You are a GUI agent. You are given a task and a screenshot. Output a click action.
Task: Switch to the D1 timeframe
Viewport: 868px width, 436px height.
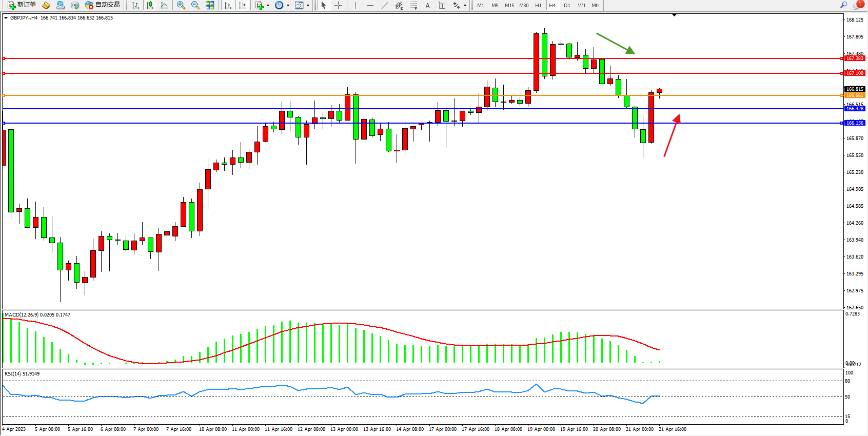(567, 5)
